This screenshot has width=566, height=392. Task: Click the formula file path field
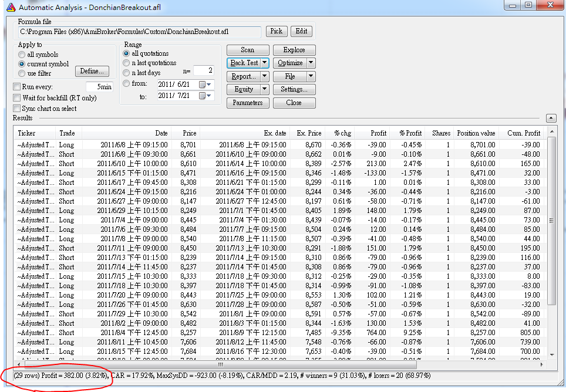point(140,32)
